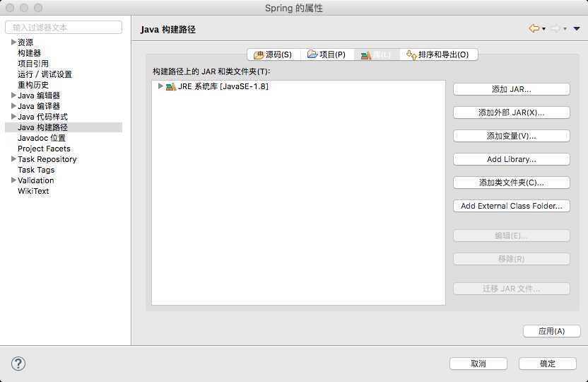This screenshot has width=588, height=382.
Task: Open the view menu triangle in header
Action: click(x=577, y=28)
